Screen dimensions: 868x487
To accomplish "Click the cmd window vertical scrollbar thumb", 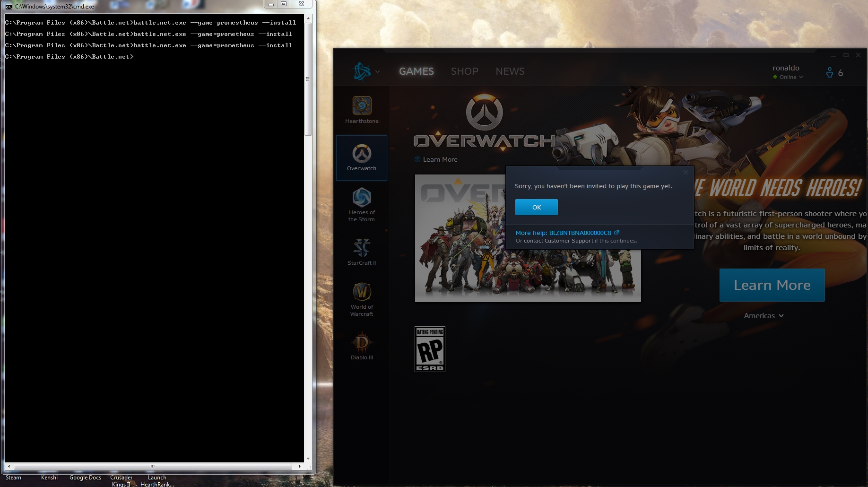I will pyautogui.click(x=308, y=79).
